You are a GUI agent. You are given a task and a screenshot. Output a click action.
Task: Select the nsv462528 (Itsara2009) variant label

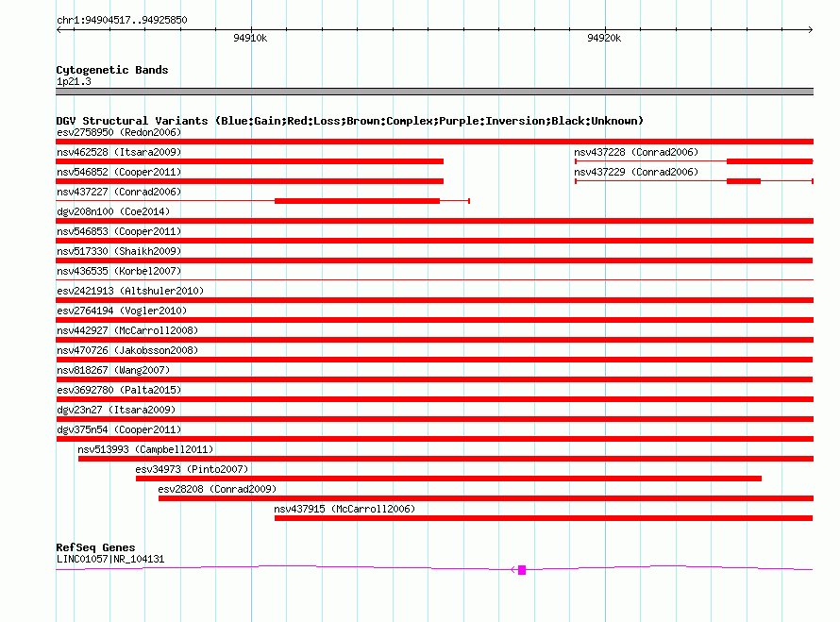click(x=119, y=152)
